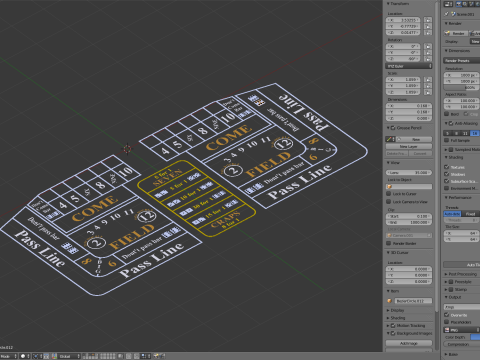480x360 pixels.
Task: Select anti-aliasing samples 5
Action: (448, 133)
